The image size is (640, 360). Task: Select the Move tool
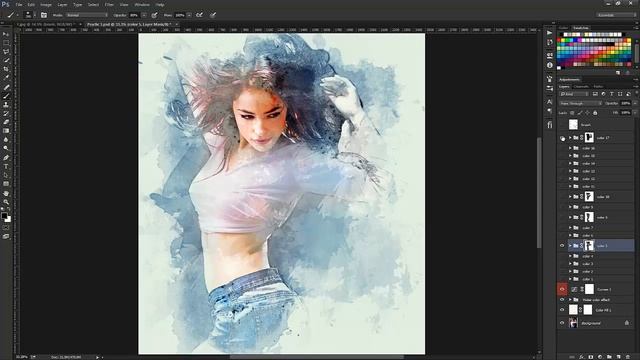coord(6,34)
